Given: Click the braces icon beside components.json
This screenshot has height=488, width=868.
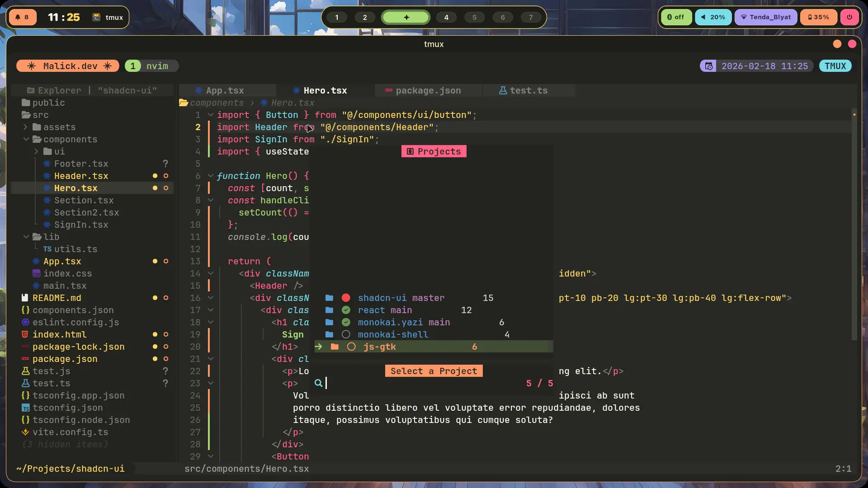Looking at the screenshot, I should [25, 310].
